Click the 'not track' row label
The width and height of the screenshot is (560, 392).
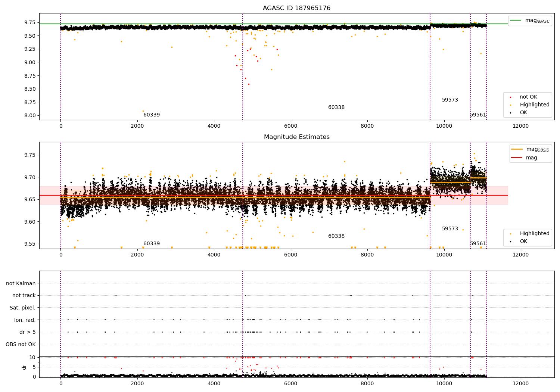point(24,295)
